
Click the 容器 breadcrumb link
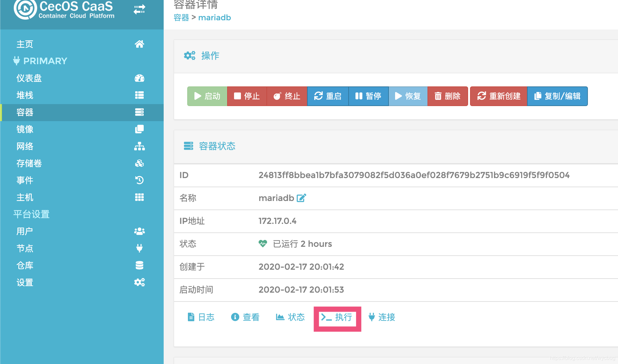point(181,17)
